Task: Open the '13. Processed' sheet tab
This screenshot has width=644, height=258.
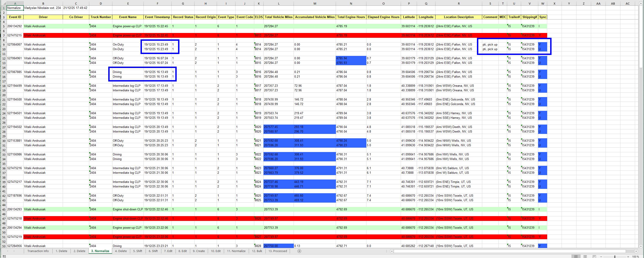Action: pyautogui.click(x=278, y=251)
